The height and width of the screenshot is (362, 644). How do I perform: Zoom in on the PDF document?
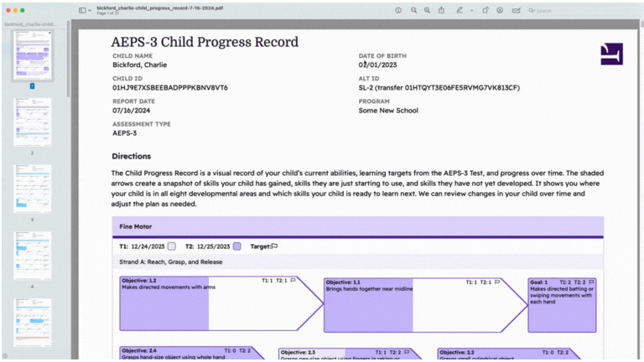pyautogui.click(x=427, y=10)
